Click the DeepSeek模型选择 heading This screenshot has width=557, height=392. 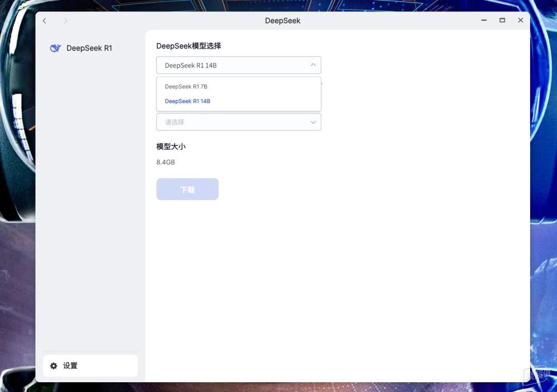point(189,46)
